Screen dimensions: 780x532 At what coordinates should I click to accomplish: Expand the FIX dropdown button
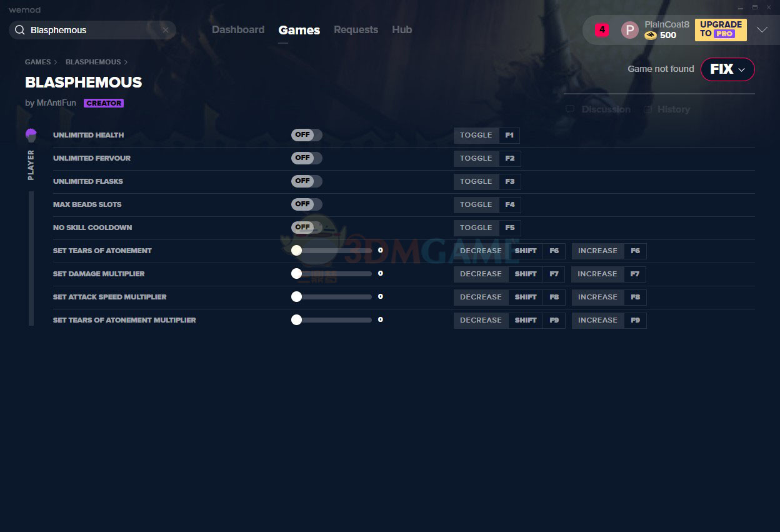(727, 69)
